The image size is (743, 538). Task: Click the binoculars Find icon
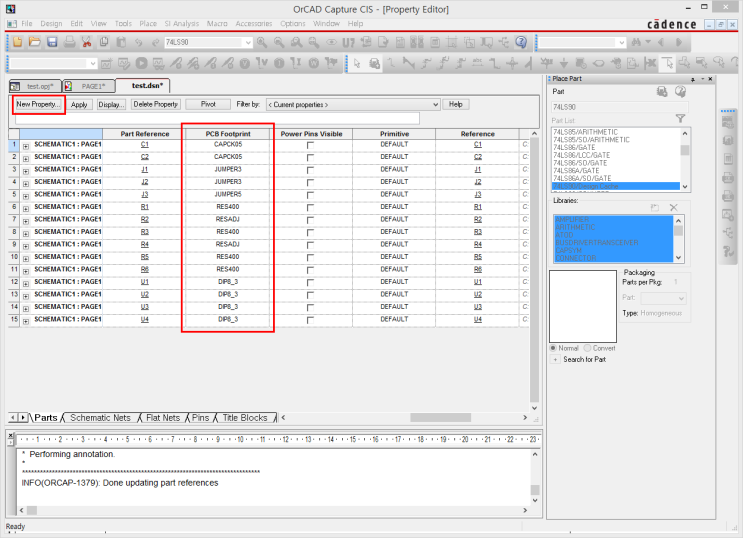coord(636,43)
